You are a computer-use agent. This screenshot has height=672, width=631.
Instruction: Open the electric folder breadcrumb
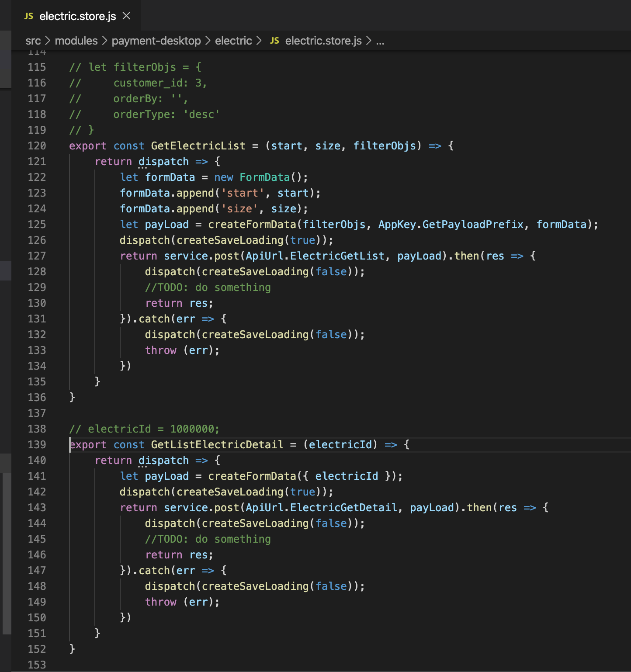pyautogui.click(x=233, y=41)
